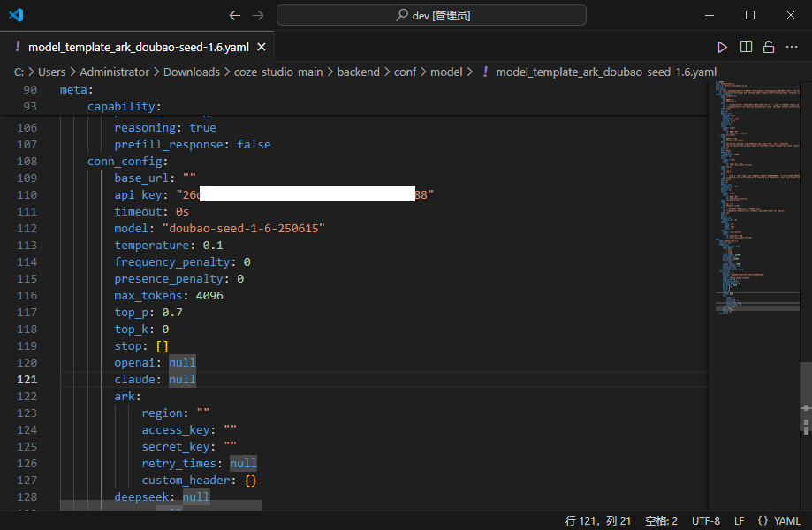This screenshot has width=812, height=530.
Task: Select the model_template_ark_doubao-seed-1.6.yaml editor tab
Action: [x=138, y=47]
